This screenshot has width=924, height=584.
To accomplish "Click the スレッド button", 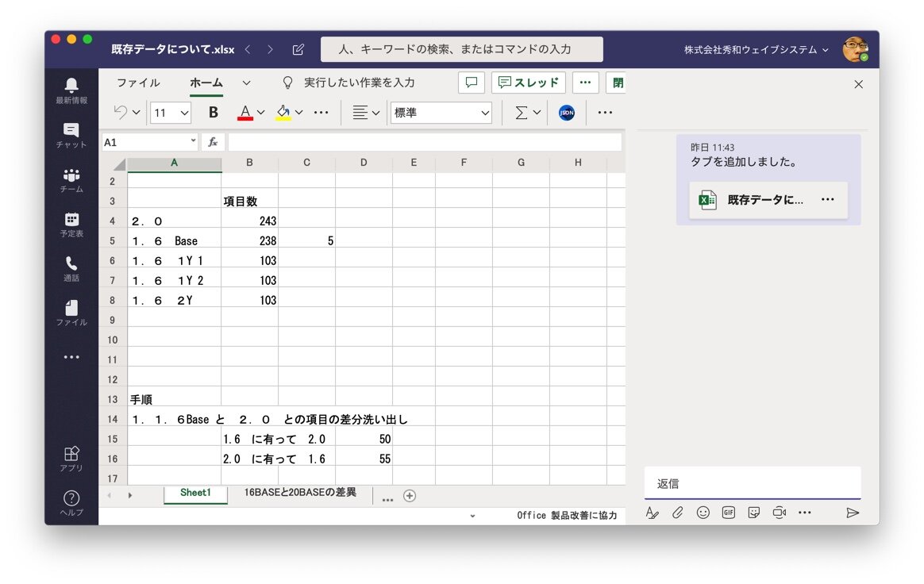I will (528, 83).
